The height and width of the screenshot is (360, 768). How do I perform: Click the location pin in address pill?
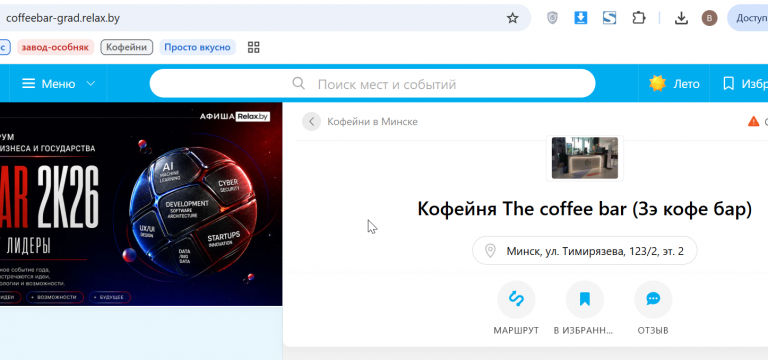[490, 251]
